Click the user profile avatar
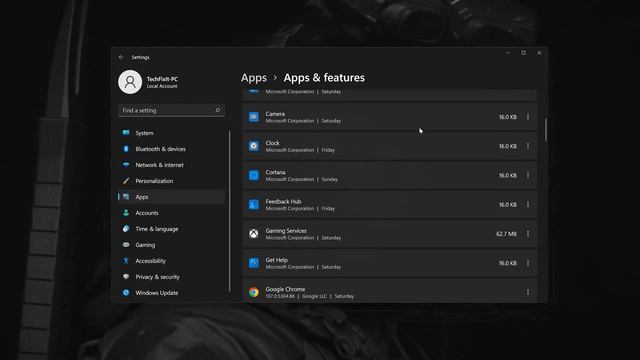The width and height of the screenshot is (640, 360). [x=130, y=82]
